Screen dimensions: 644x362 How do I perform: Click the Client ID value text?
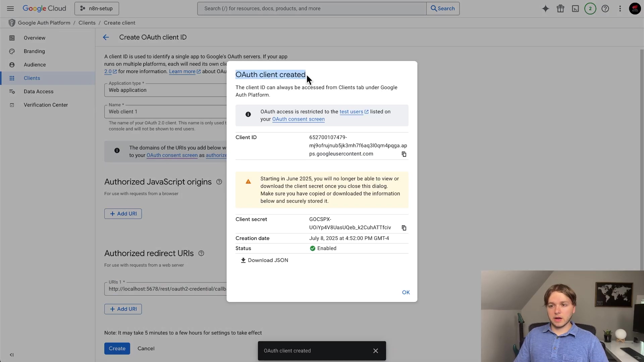click(x=358, y=145)
